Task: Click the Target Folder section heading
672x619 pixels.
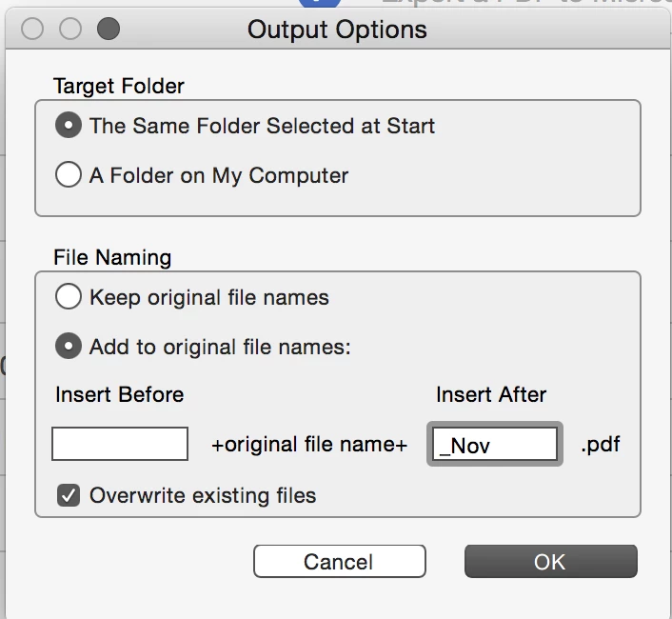Action: pyautogui.click(x=119, y=86)
